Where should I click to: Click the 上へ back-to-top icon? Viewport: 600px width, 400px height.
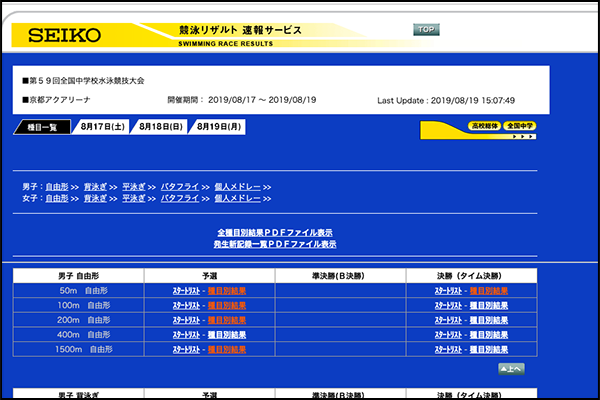coord(510,369)
